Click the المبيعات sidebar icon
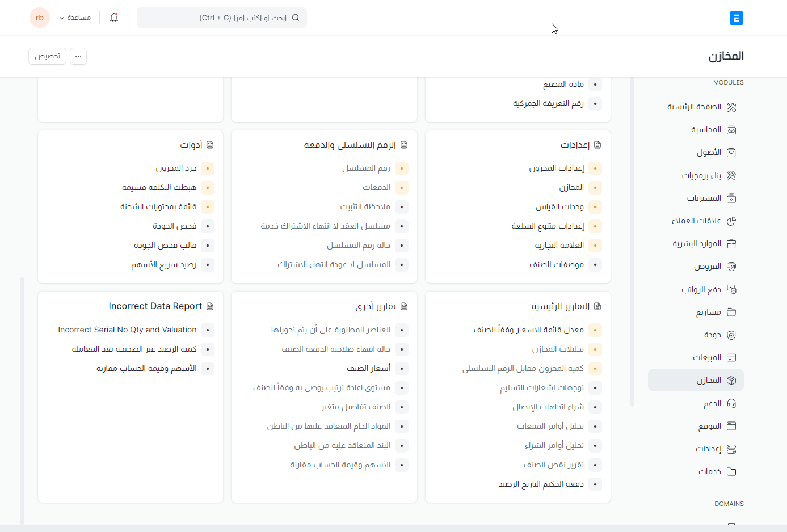Screen dimensions: 787x532 pos(731,357)
